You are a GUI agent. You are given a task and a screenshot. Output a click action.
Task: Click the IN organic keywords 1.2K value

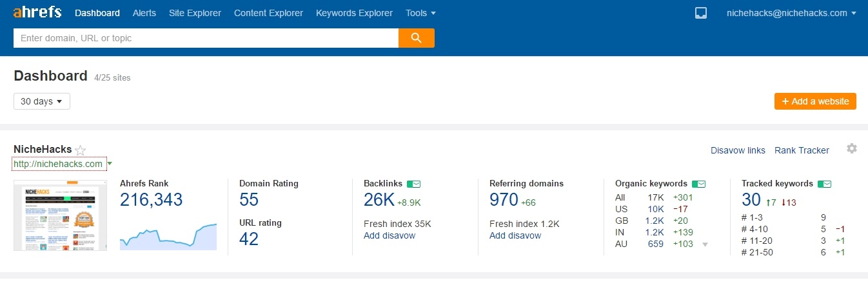(654, 232)
